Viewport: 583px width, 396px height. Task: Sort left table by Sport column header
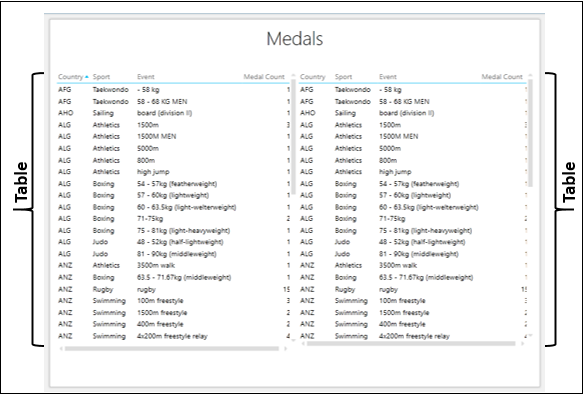(x=101, y=77)
